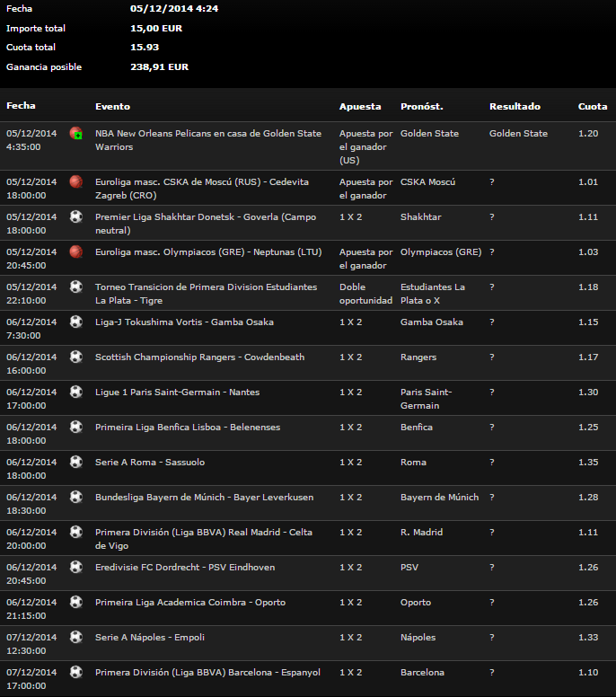
Task: Click the 1.20 odds for Golden State
Action: 588,133
